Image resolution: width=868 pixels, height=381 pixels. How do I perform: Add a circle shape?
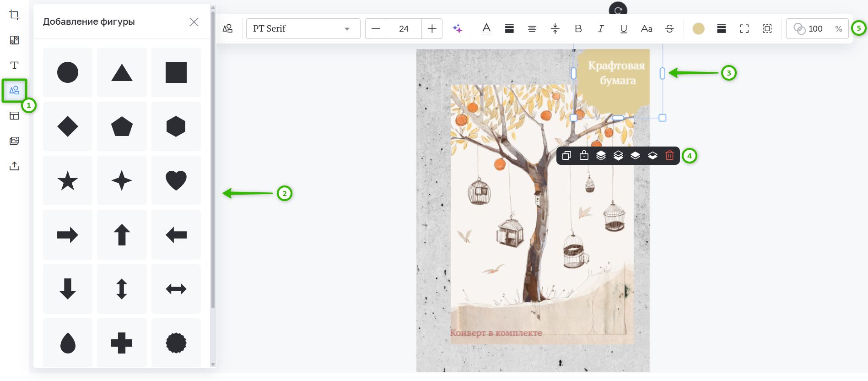68,72
